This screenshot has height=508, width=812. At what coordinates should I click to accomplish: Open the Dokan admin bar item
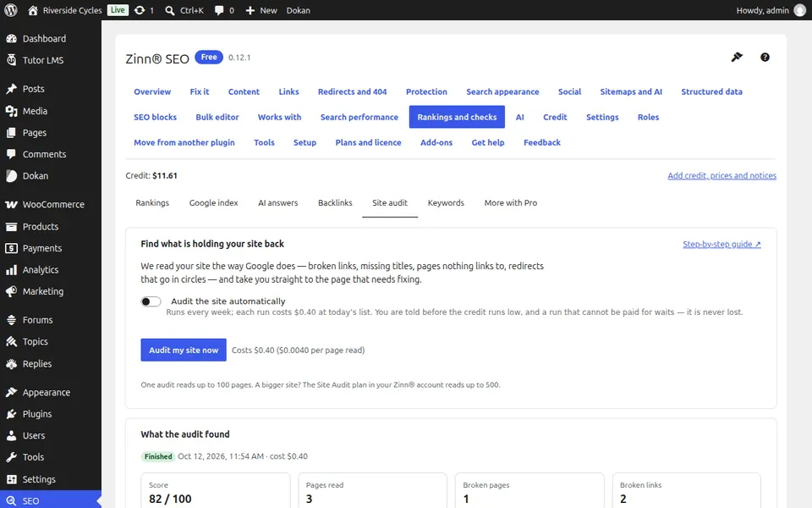299,10
